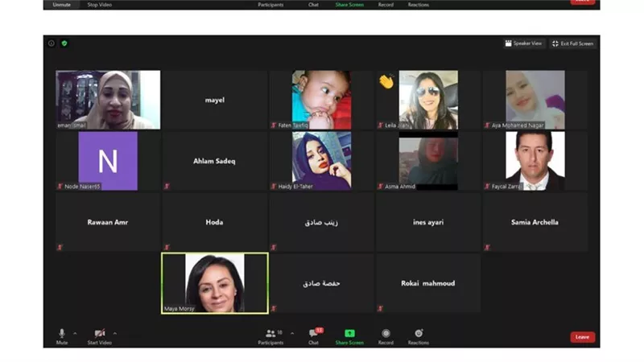Select the زينب صادق participant tile
The width and height of the screenshot is (644, 362).
coord(321,222)
